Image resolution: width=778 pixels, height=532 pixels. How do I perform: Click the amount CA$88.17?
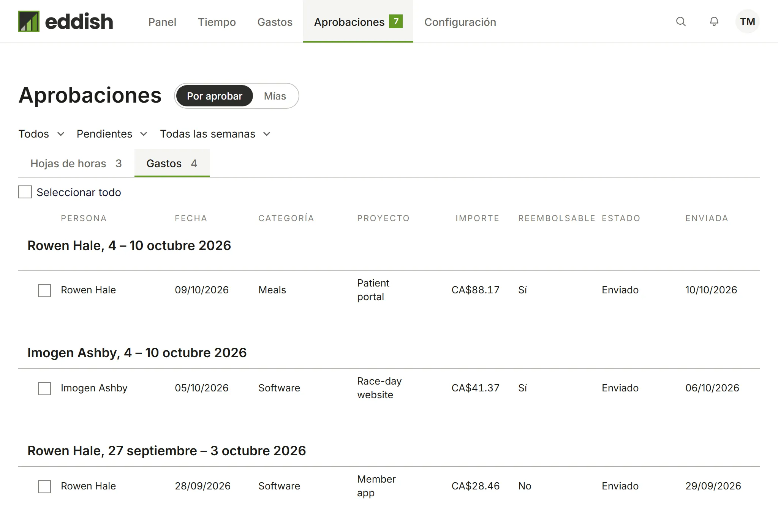click(475, 290)
